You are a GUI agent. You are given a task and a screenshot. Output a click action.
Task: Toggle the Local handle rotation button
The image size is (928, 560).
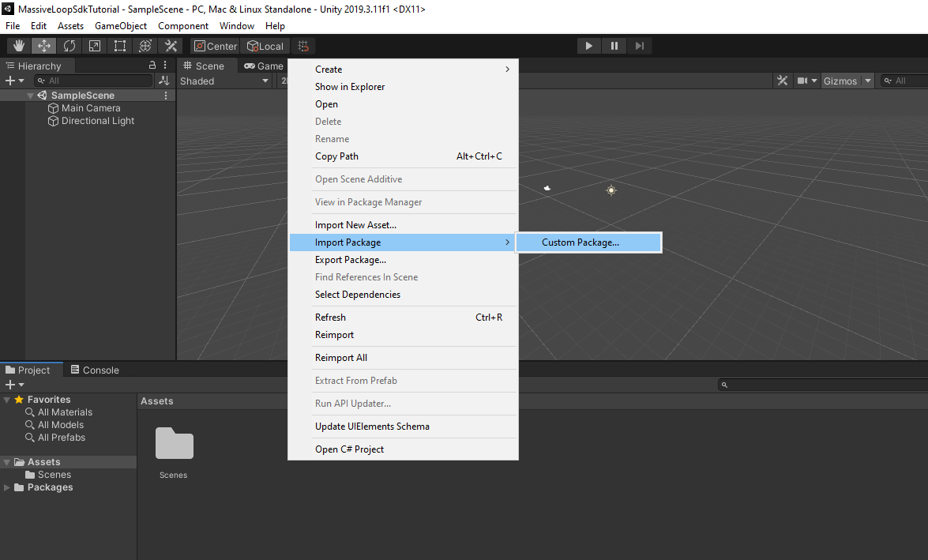[265, 46]
